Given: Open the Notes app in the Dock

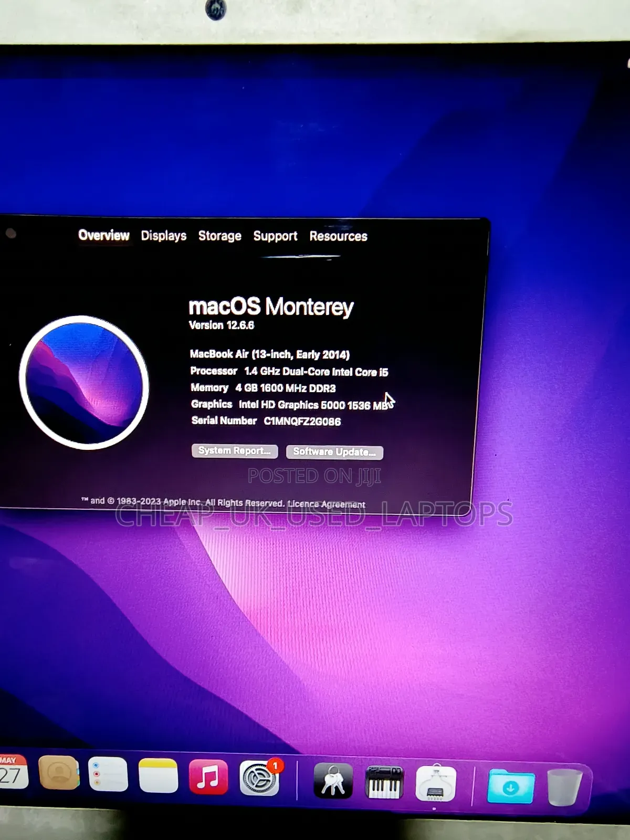Looking at the screenshot, I should [158, 775].
